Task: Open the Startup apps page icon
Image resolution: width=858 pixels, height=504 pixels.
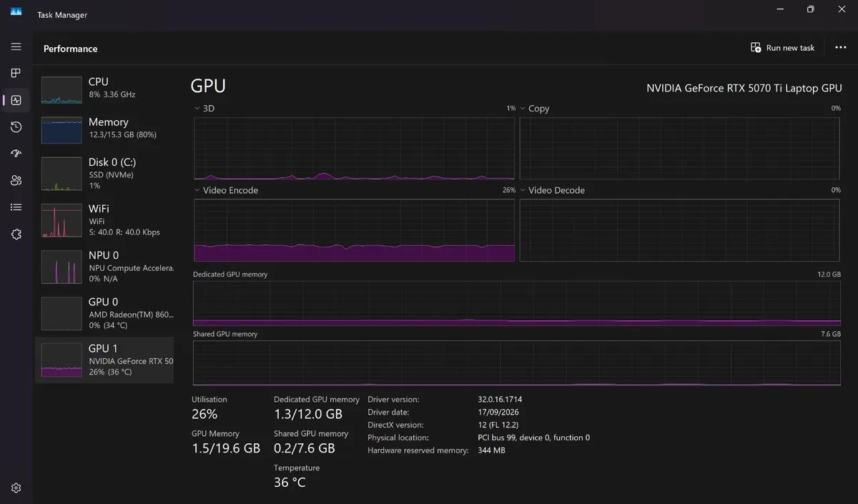Action: [16, 154]
